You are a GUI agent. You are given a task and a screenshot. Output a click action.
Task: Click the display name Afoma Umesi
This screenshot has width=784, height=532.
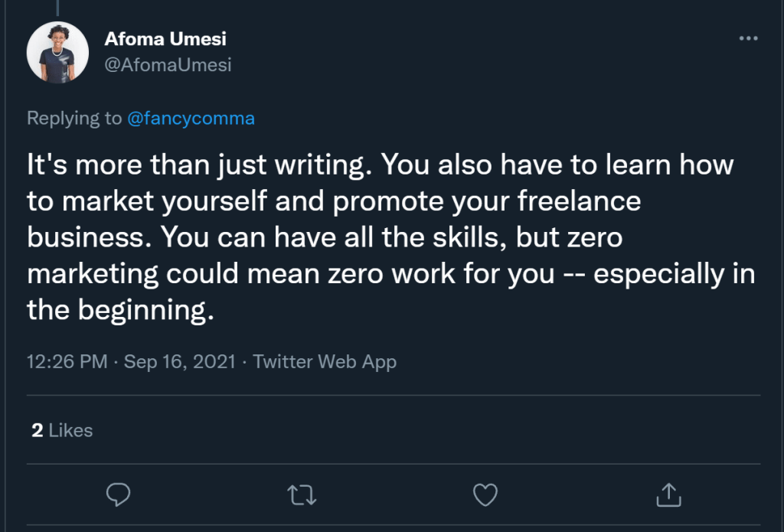click(165, 38)
